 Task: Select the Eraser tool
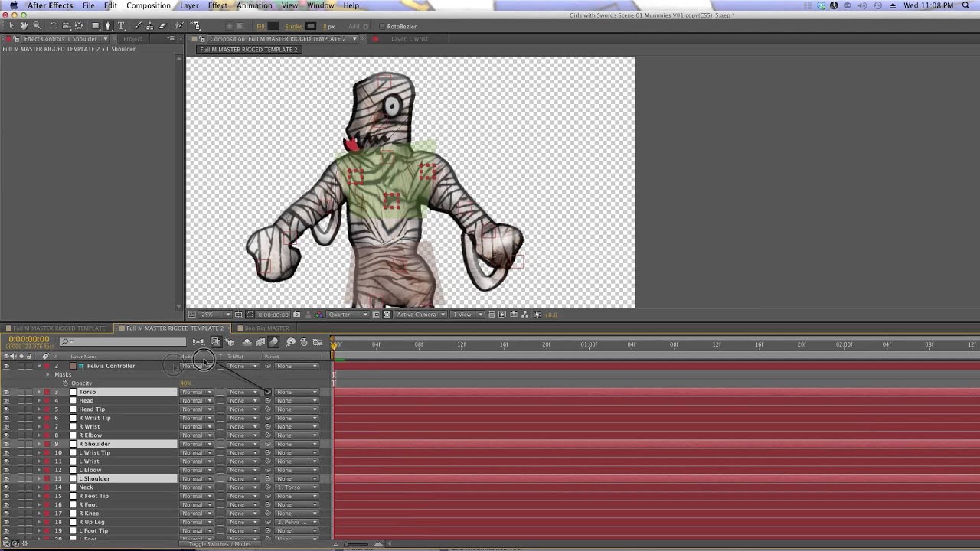click(x=162, y=26)
